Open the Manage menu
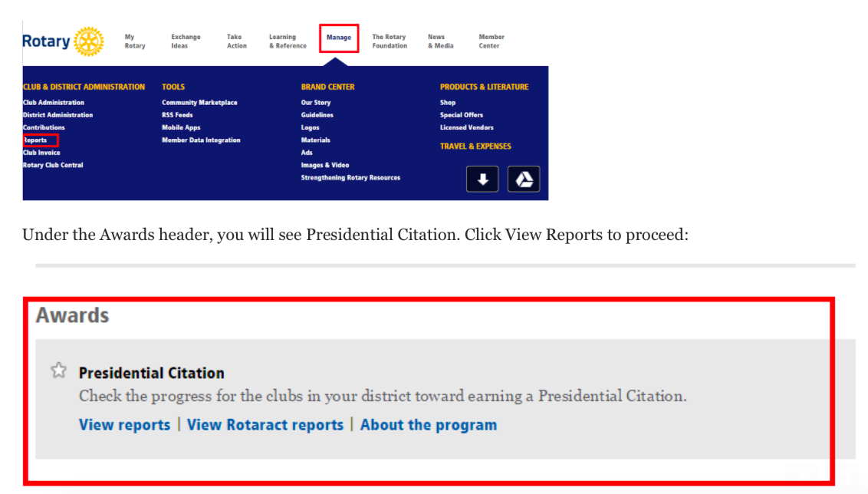 pyautogui.click(x=339, y=38)
